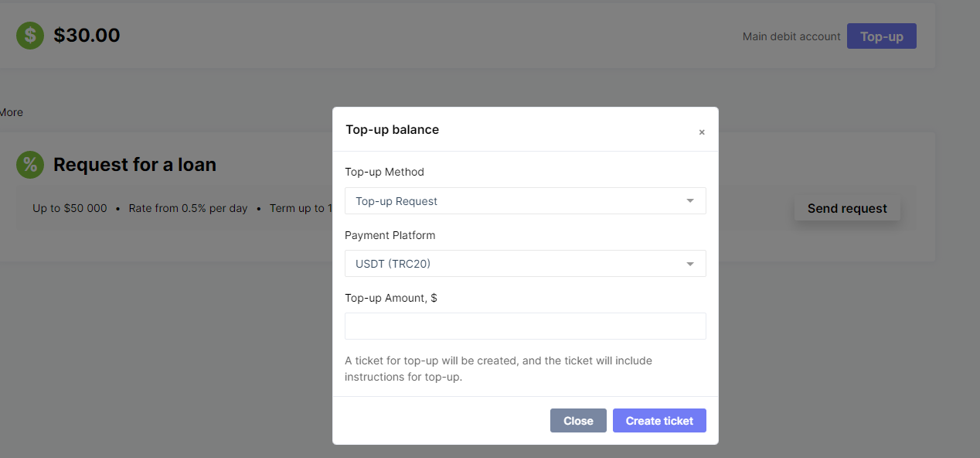Click the Send request loan button
The height and width of the screenshot is (458, 980).
(x=847, y=208)
